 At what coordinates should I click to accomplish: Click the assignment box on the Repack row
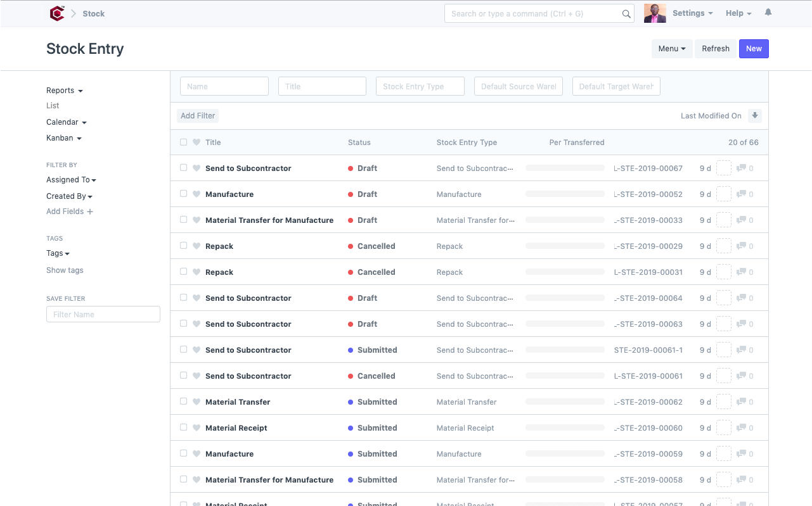click(723, 246)
